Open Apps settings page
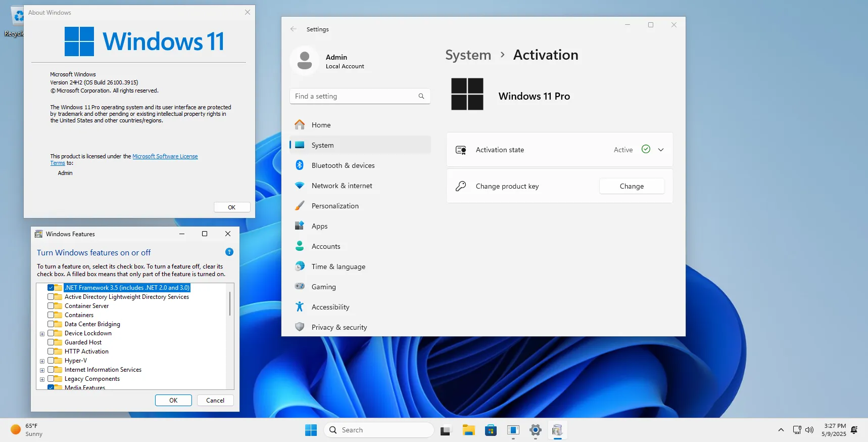868x442 pixels. 360,226
